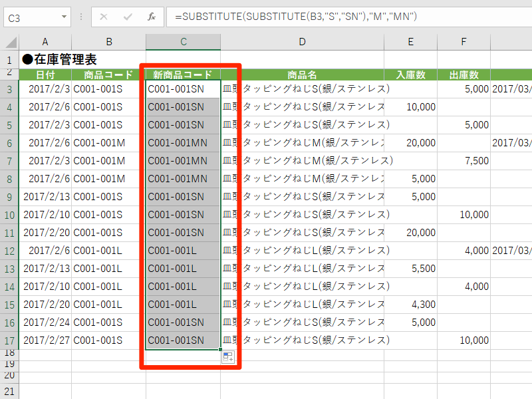This screenshot has height=399, width=532.
Task: Select date cell 2017/2/27
Action: (45, 340)
